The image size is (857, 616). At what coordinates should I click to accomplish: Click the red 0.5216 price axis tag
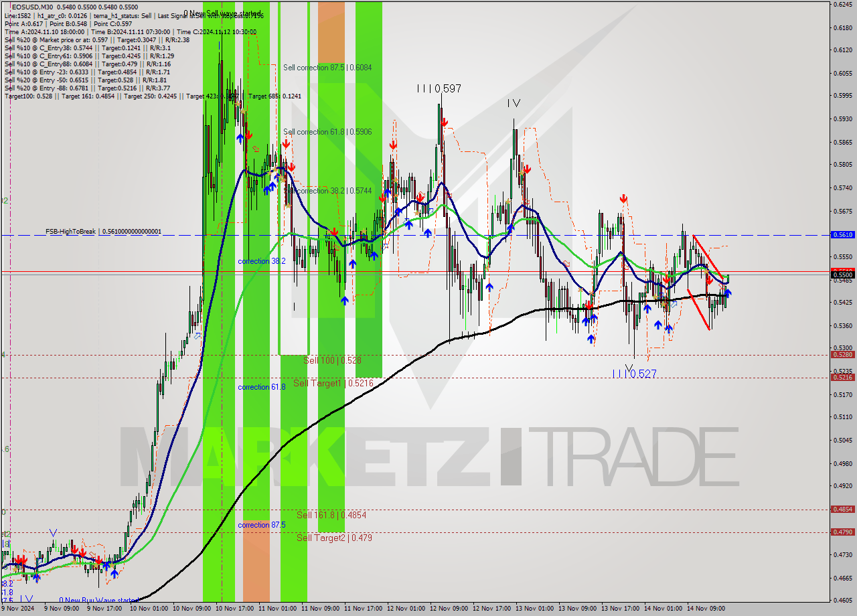coord(842,378)
